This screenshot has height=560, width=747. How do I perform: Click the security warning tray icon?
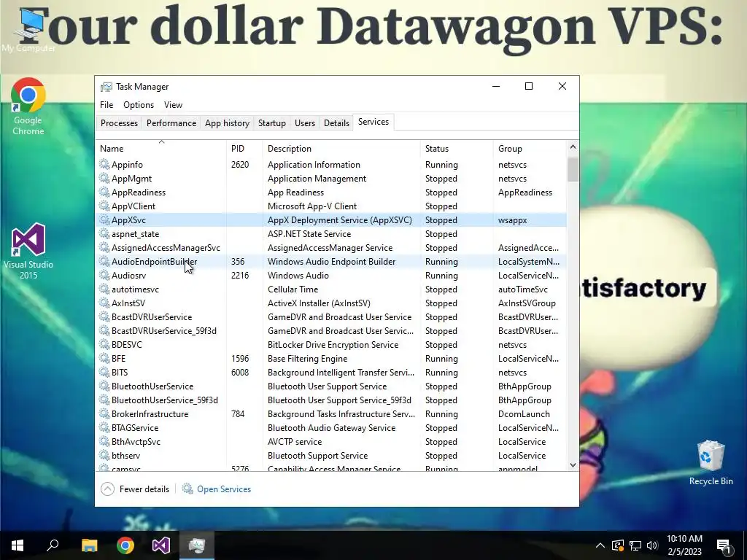coord(618,545)
